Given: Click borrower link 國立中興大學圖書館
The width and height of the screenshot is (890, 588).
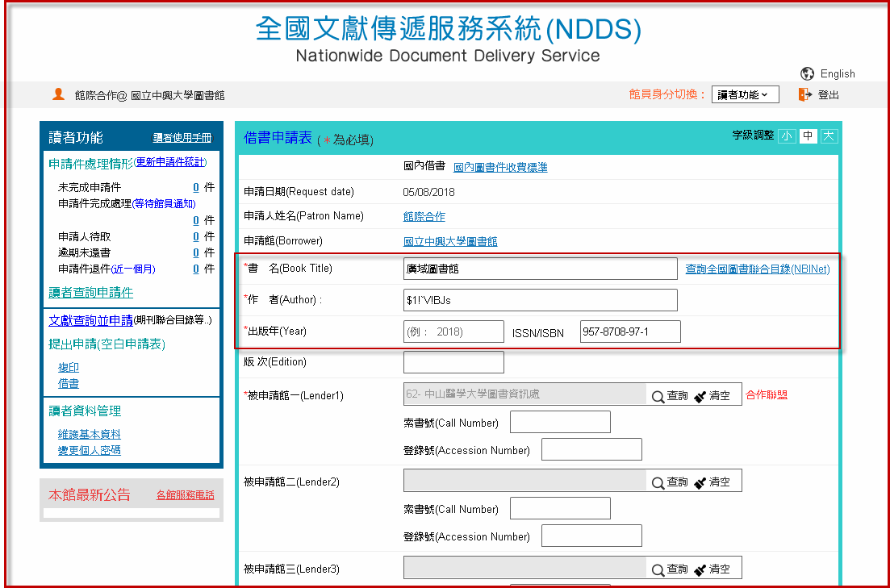Looking at the screenshot, I should (450, 241).
